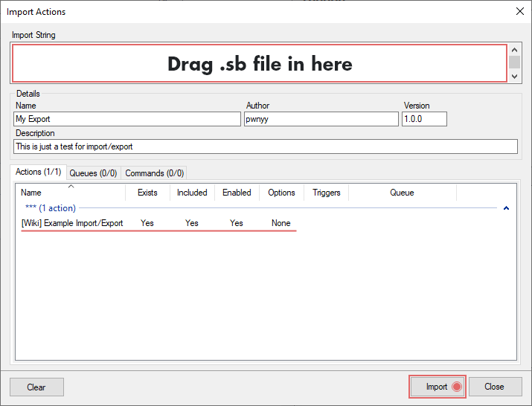Click the Import button
This screenshot has width=532, height=406.
point(437,387)
